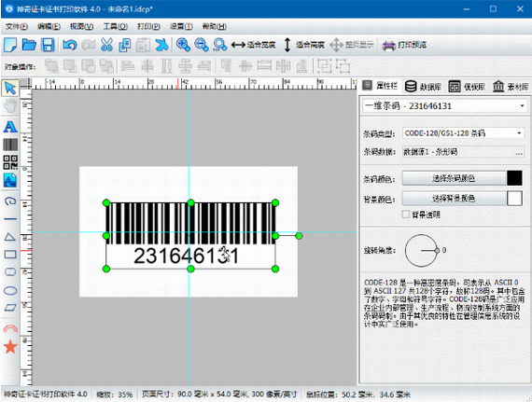Click the greyed-out Paste icon
The image size is (532, 402).
point(143,45)
